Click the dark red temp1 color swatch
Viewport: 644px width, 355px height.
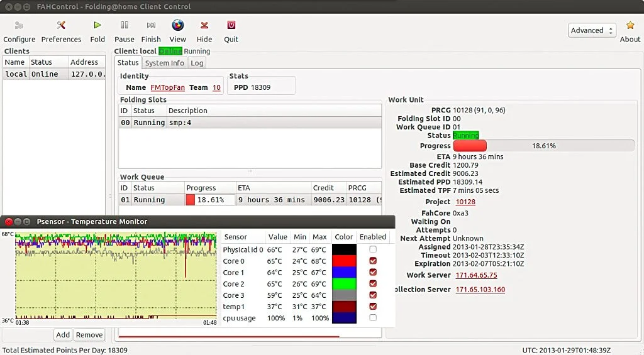coord(344,307)
